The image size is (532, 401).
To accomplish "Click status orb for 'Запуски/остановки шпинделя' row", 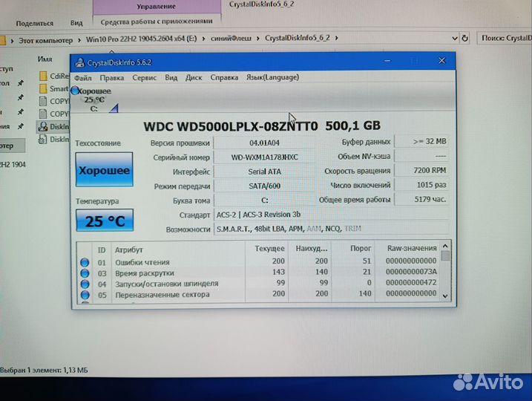I will (84, 284).
